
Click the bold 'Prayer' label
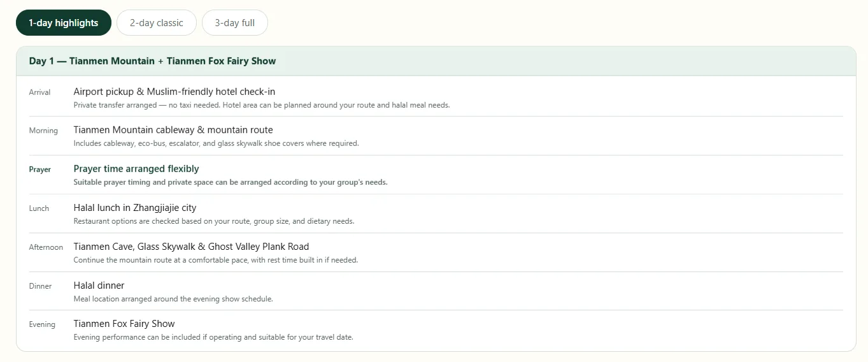pyautogui.click(x=40, y=170)
